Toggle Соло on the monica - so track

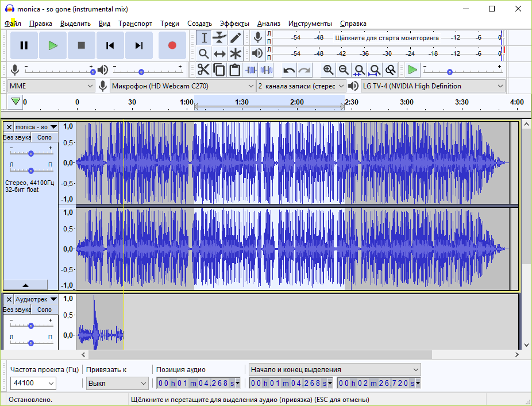[44, 137]
